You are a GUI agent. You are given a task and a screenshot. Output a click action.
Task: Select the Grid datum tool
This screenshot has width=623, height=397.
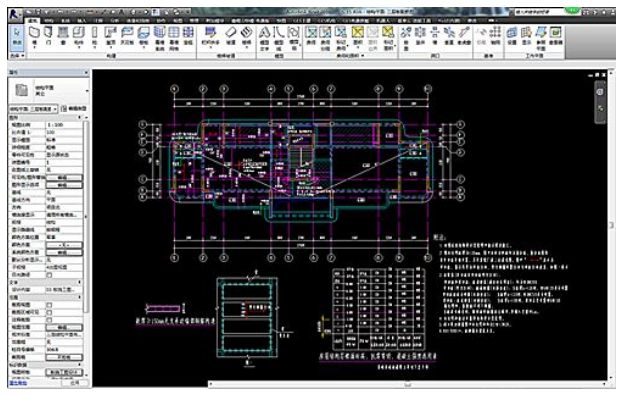(x=495, y=36)
